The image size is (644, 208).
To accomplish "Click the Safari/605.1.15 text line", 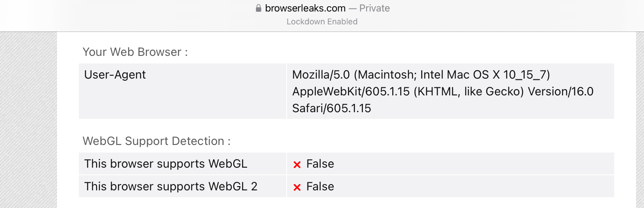I will (331, 108).
